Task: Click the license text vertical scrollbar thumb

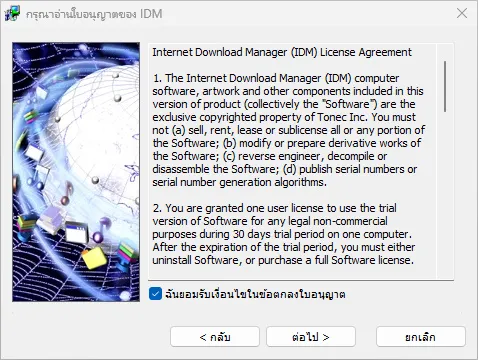Action: point(445,86)
